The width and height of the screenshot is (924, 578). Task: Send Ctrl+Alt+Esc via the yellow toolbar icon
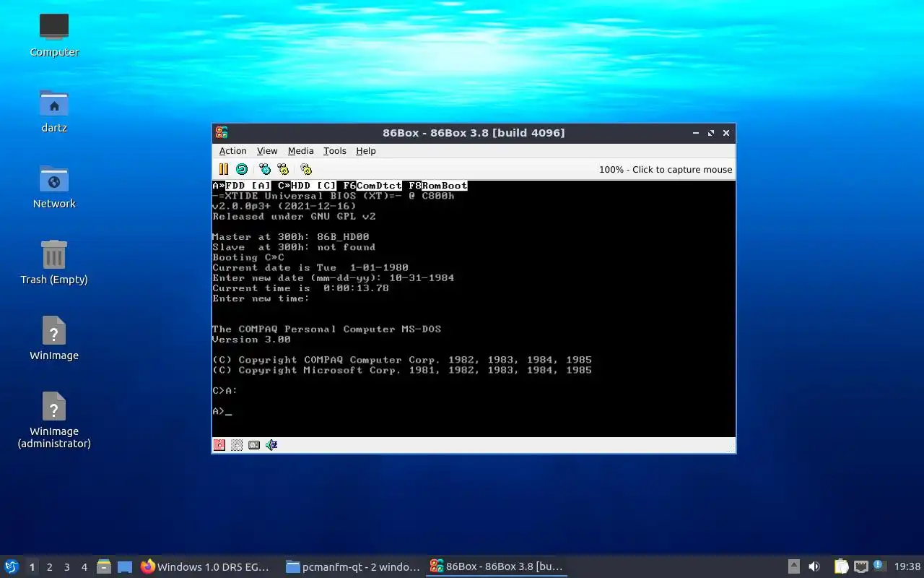pyautogui.click(x=283, y=169)
